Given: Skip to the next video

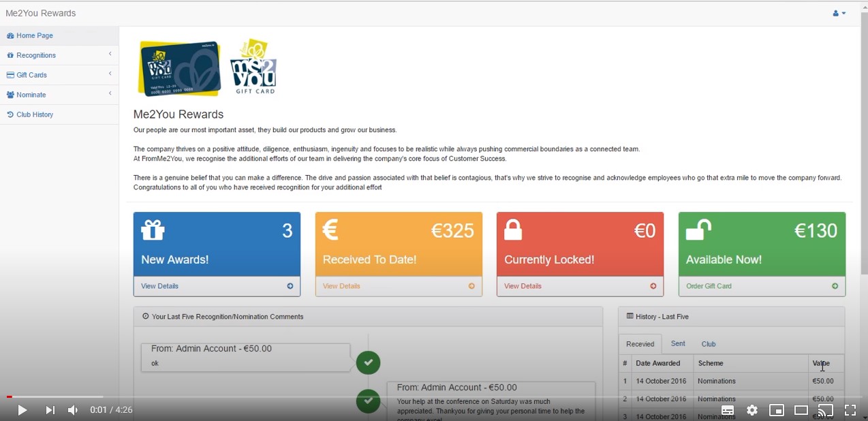Looking at the screenshot, I should pos(50,410).
